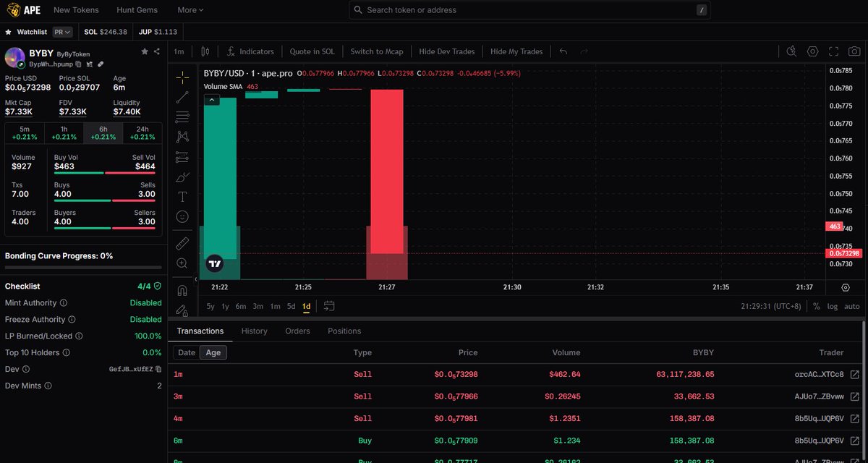Toggle Hide My Trades
Viewport: 868px width, 463px height.
point(516,51)
